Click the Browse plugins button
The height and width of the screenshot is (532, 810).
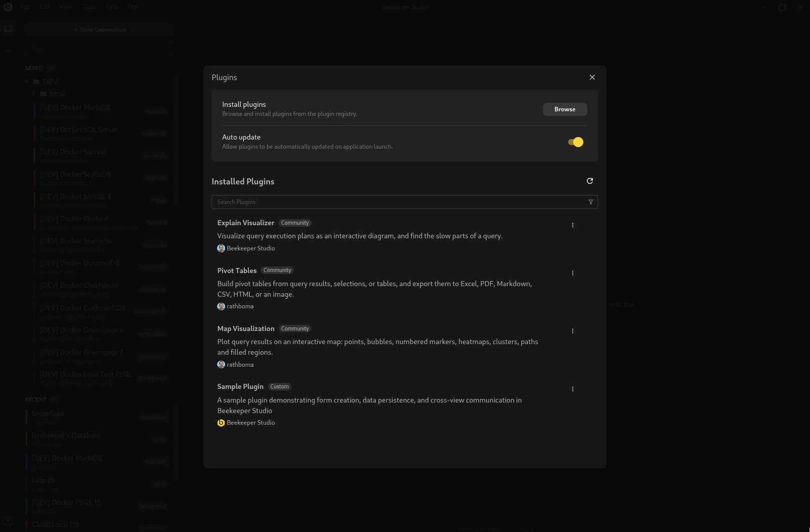pyautogui.click(x=565, y=109)
